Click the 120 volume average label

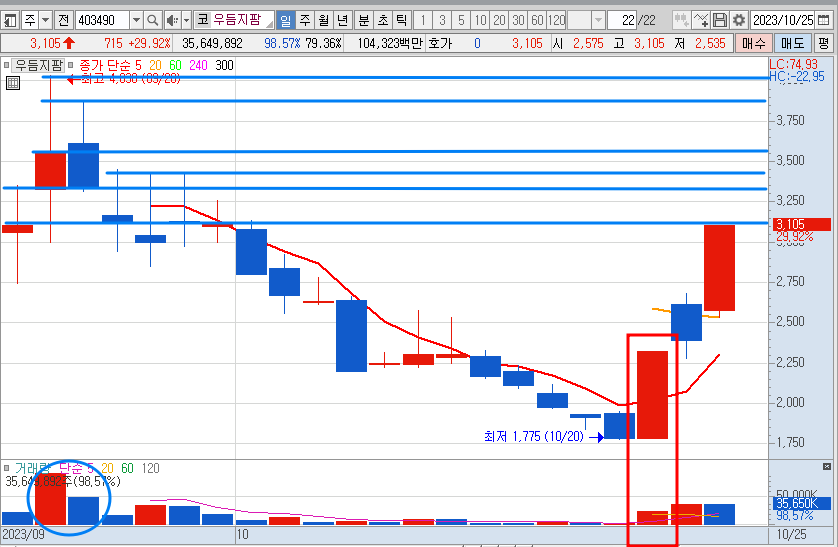150,468
